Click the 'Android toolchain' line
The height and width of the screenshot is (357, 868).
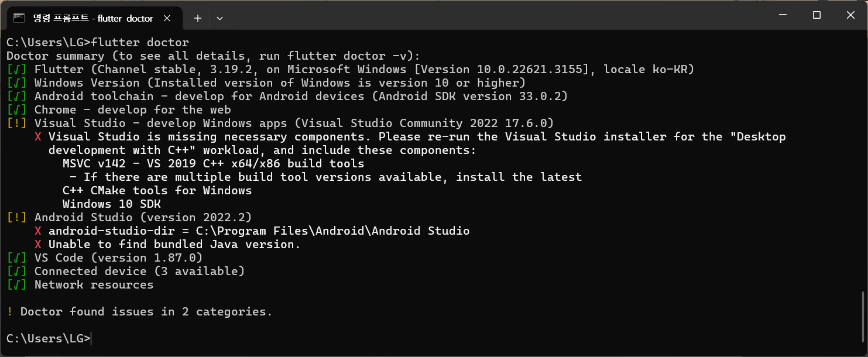tap(287, 97)
